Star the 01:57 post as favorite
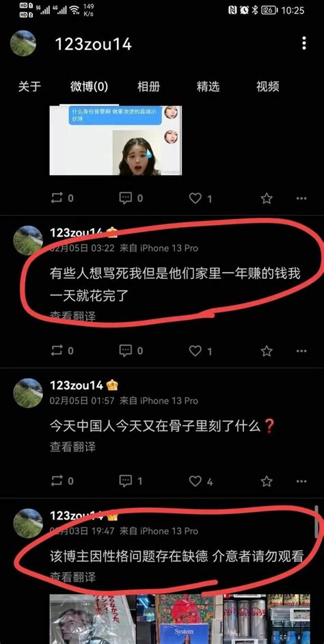 [267, 481]
